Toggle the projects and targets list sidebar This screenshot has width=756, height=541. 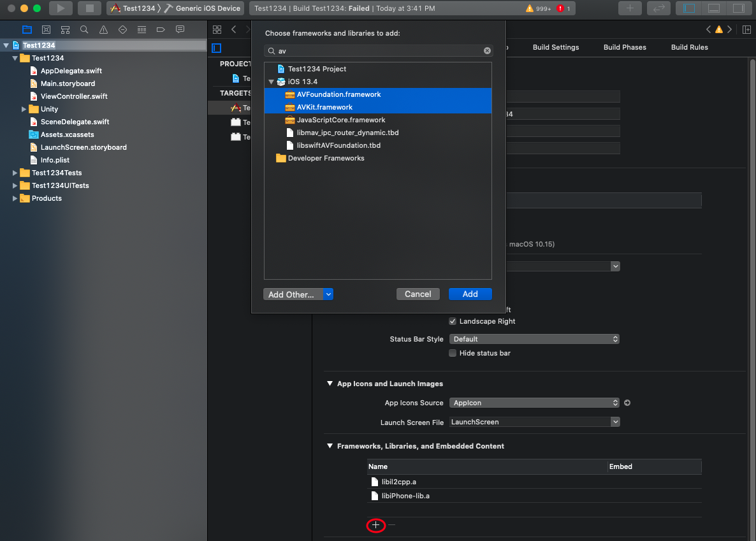(217, 48)
